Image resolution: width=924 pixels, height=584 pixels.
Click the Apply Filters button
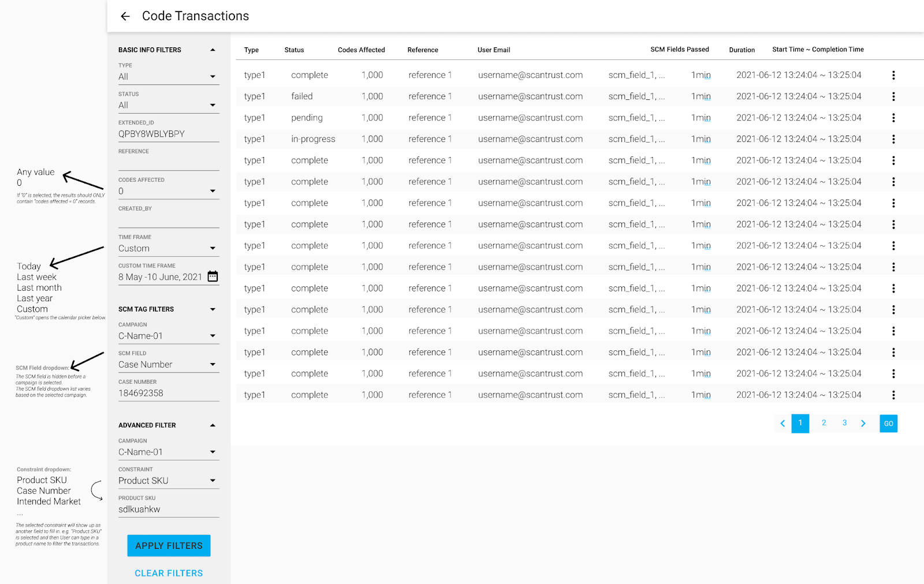168,545
